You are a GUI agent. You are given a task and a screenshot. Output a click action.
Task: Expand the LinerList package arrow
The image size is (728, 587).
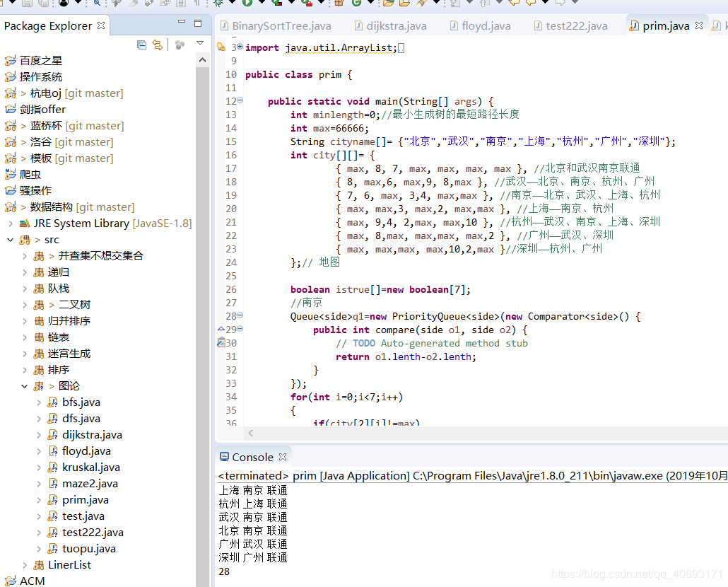click(x=25, y=564)
